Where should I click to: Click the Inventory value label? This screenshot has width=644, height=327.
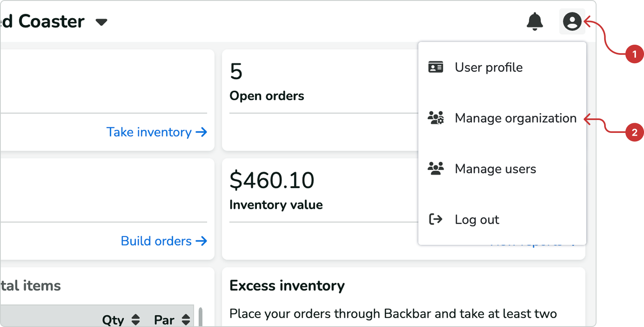coord(276,205)
